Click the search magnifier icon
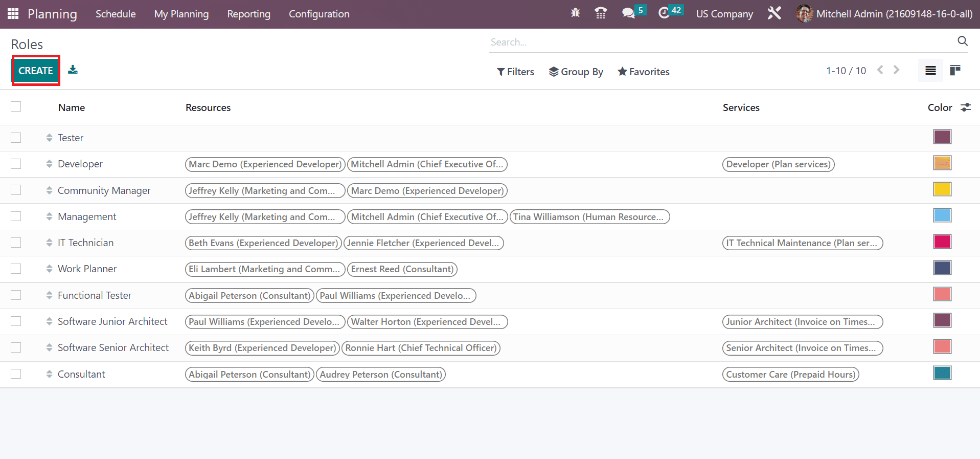Viewport: 980px width, 459px height. tap(962, 41)
